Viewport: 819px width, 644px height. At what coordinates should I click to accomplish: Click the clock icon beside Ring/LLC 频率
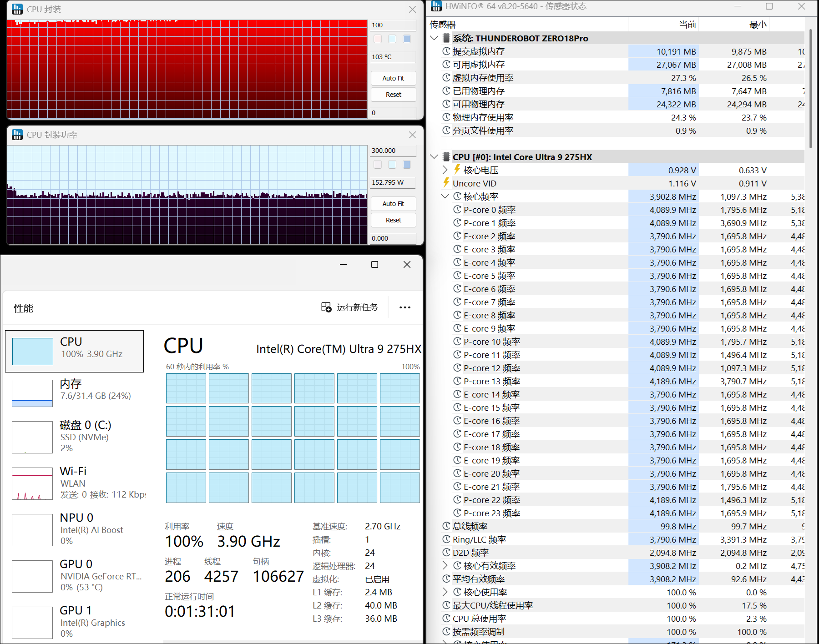[446, 539]
